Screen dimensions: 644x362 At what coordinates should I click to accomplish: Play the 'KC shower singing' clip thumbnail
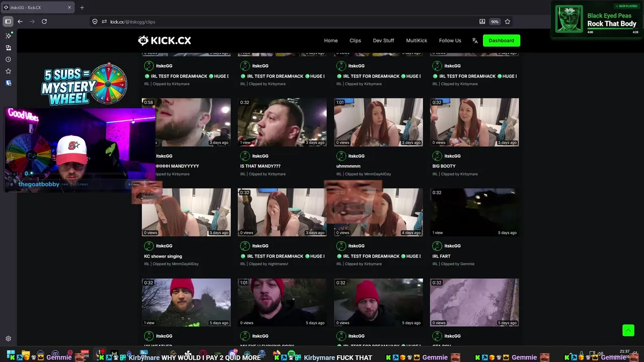(186, 212)
